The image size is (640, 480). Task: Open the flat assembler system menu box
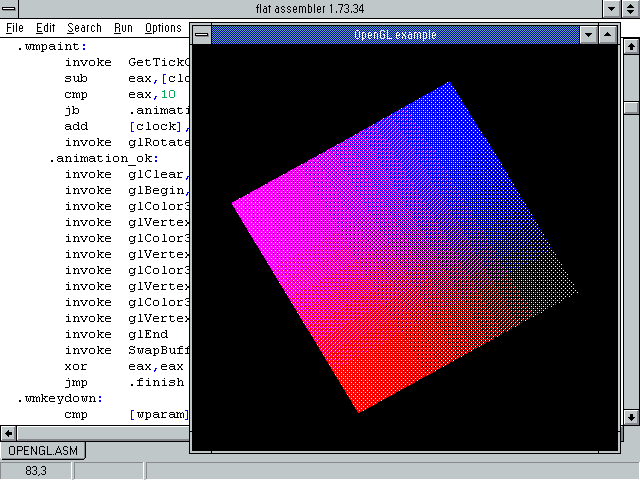(x=9, y=9)
